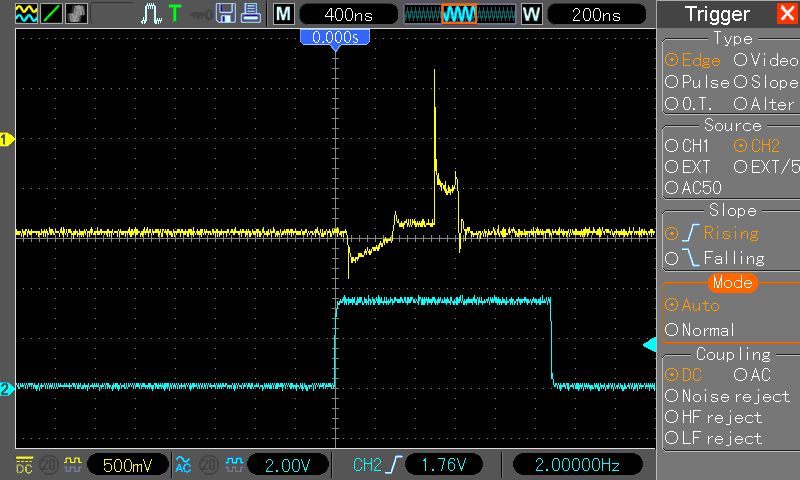Click the pulse waveform icon in toolbar
800x480 pixels.
tap(150, 14)
